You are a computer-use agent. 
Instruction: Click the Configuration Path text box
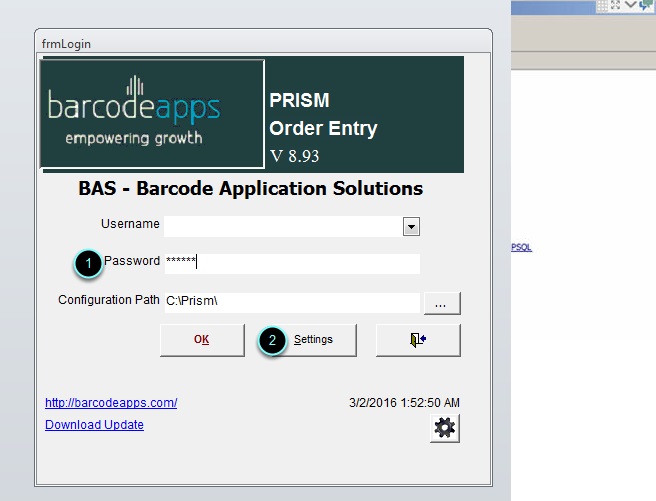(x=292, y=302)
